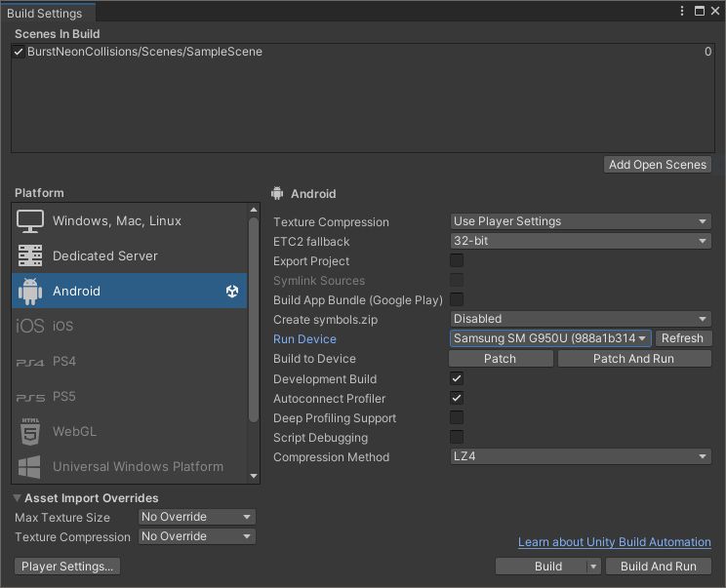Collapse the Asset Import Overrides section
726x588 pixels.
tap(18, 497)
